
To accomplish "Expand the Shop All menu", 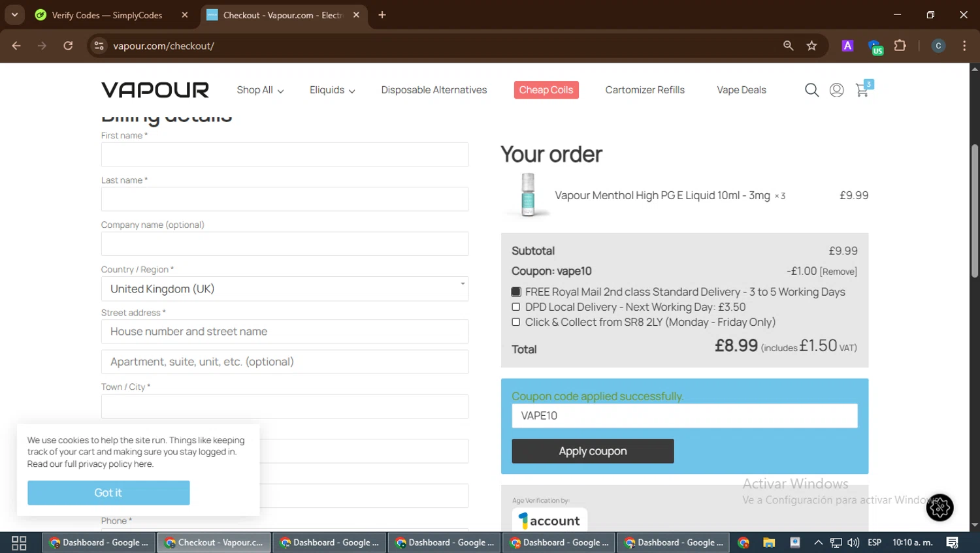I will [x=260, y=90].
